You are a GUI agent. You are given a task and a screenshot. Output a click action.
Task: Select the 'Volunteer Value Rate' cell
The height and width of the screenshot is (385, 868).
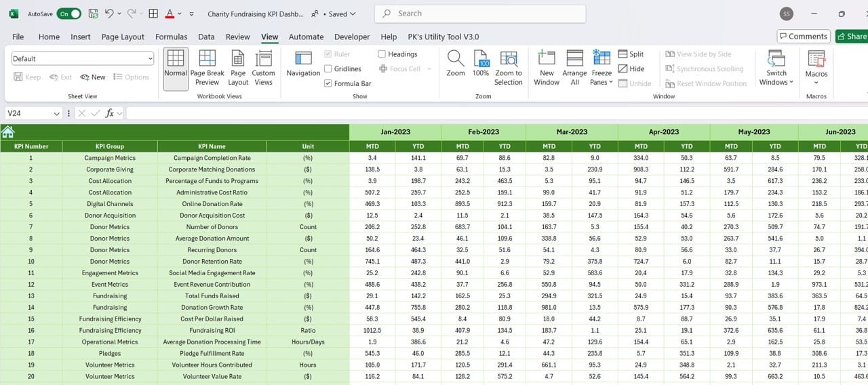pos(212,376)
